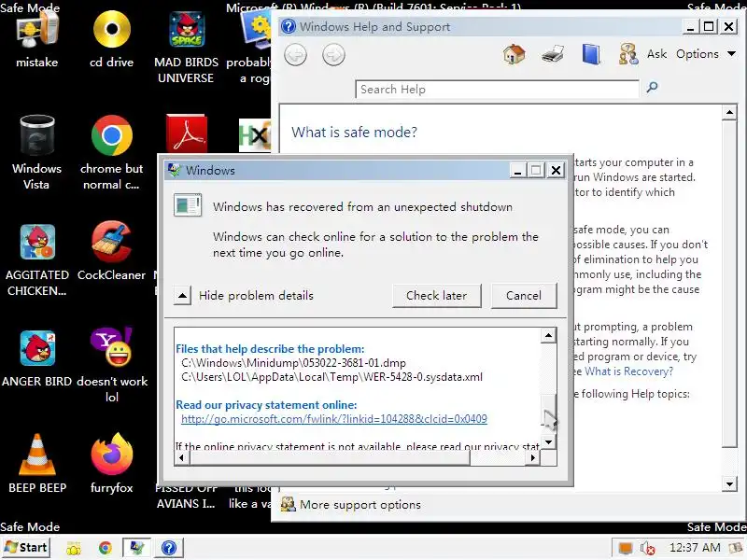
Task: Open AGGITATED CHICKEN desktop icon
Action: (x=36, y=259)
